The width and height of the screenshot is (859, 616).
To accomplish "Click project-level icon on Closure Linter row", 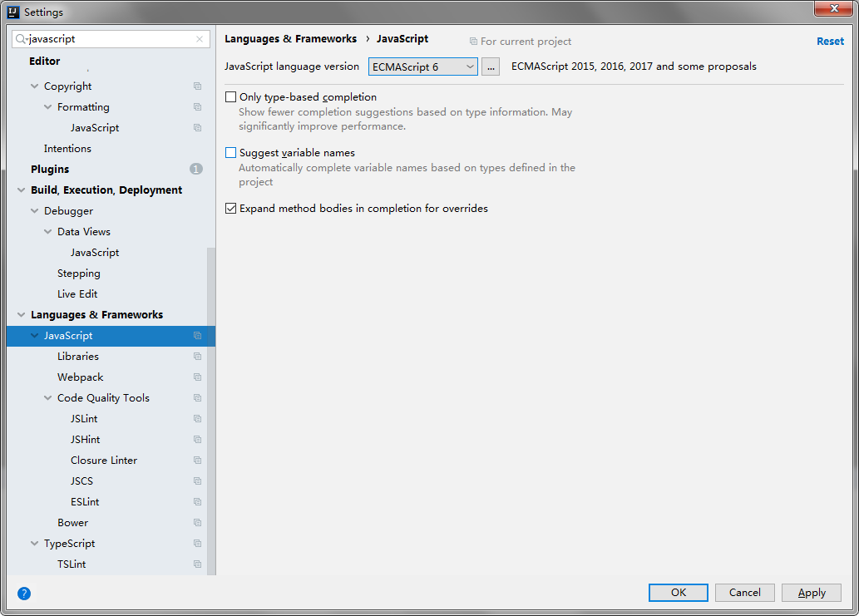I will point(197,461).
